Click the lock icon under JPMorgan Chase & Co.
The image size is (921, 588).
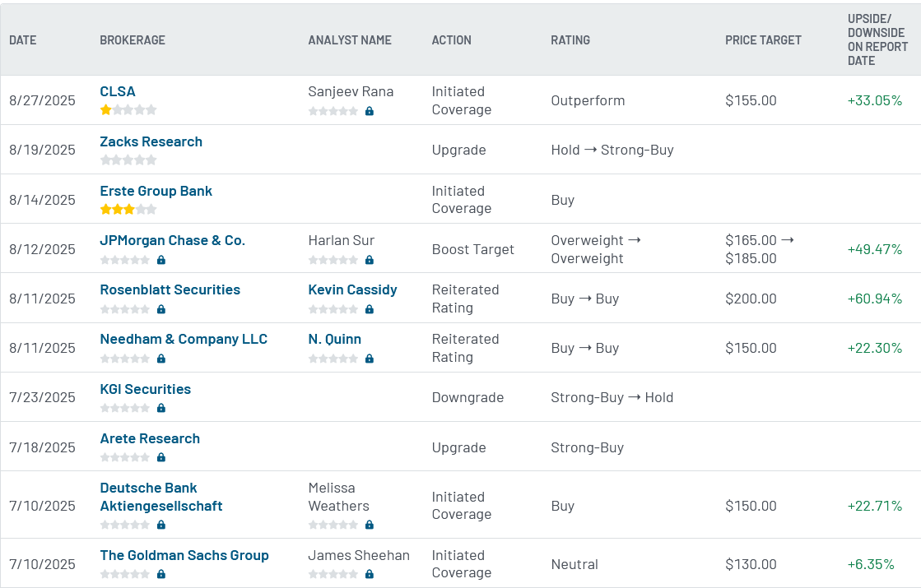pyautogui.click(x=161, y=260)
